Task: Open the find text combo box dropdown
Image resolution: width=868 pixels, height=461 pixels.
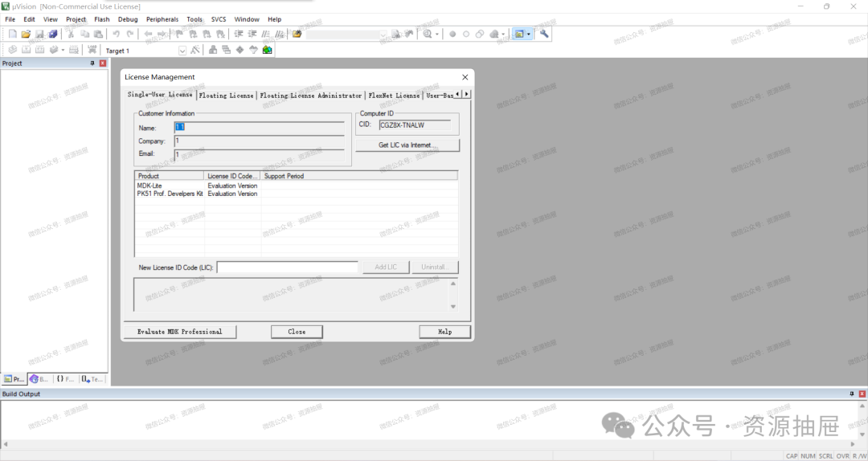Action: point(383,35)
